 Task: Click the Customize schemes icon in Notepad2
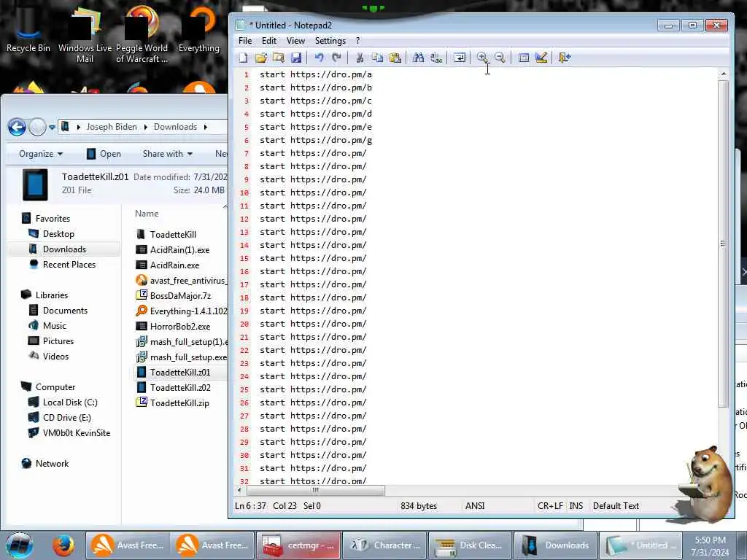point(541,58)
